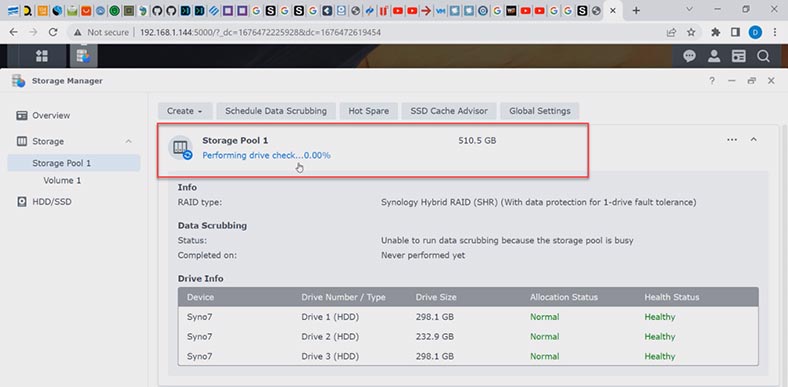Click Healthy status for Drive 1

(660, 317)
